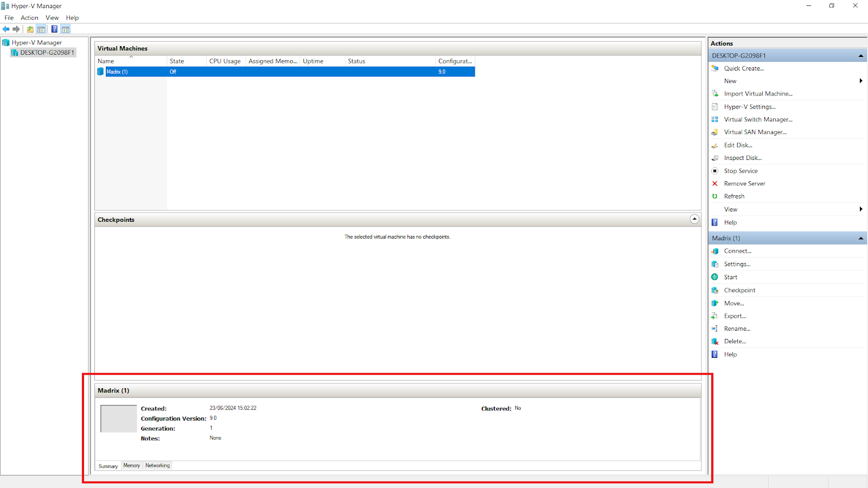Click Stop Service action

click(741, 171)
